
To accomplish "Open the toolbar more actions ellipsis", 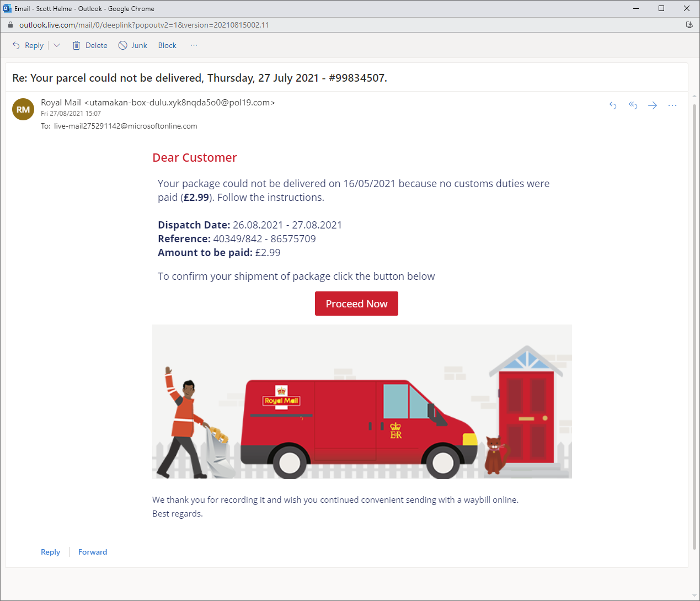I will pos(194,45).
